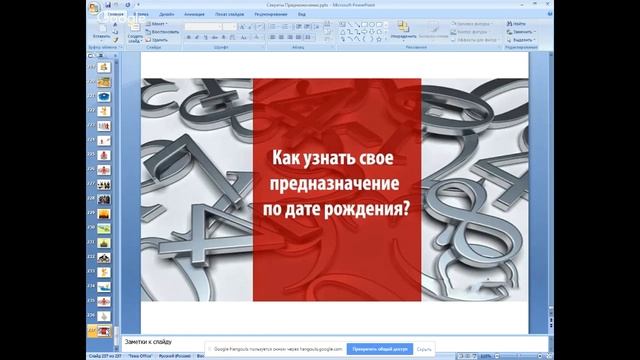Screen dimensions: 640x360
Task: Select slide thumbnail 229 in the panel
Action: (104, 214)
